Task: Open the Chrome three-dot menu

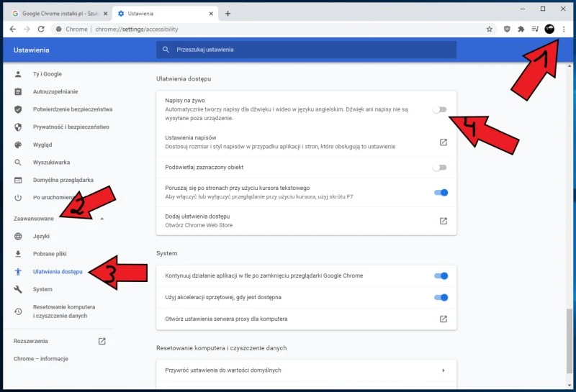Action: pos(564,29)
